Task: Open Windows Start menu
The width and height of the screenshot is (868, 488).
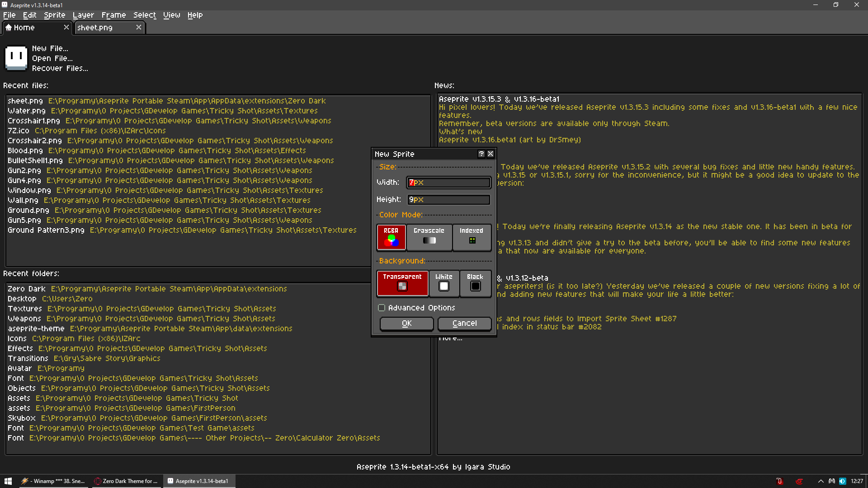Action: (8, 481)
